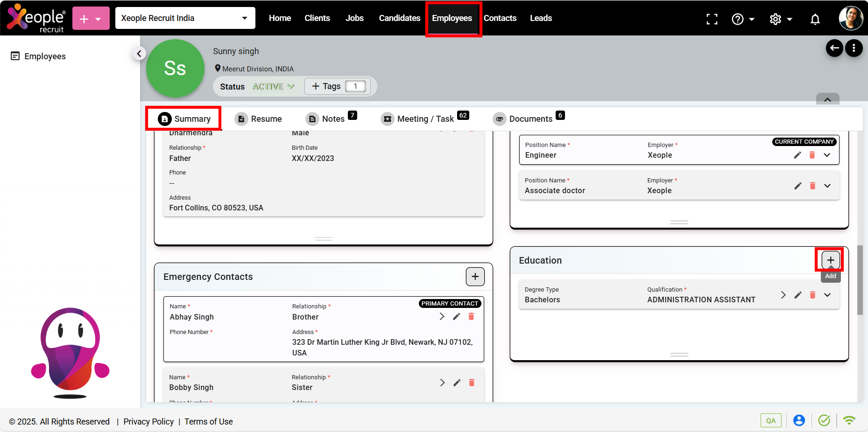Open the Privacy Policy link

[148, 422]
